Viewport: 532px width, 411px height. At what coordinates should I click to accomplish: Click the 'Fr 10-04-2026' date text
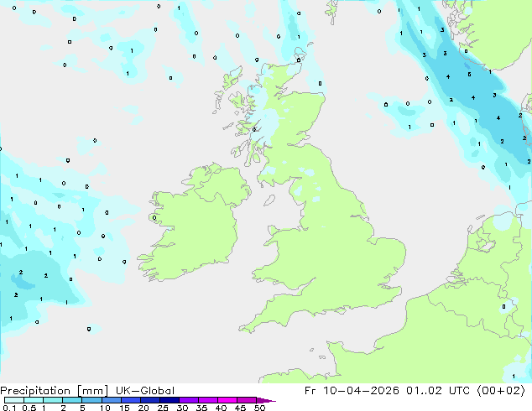click(352, 391)
